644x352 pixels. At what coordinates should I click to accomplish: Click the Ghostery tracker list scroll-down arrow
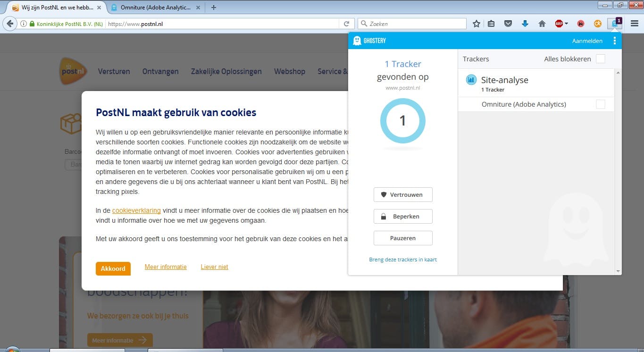[618, 271]
